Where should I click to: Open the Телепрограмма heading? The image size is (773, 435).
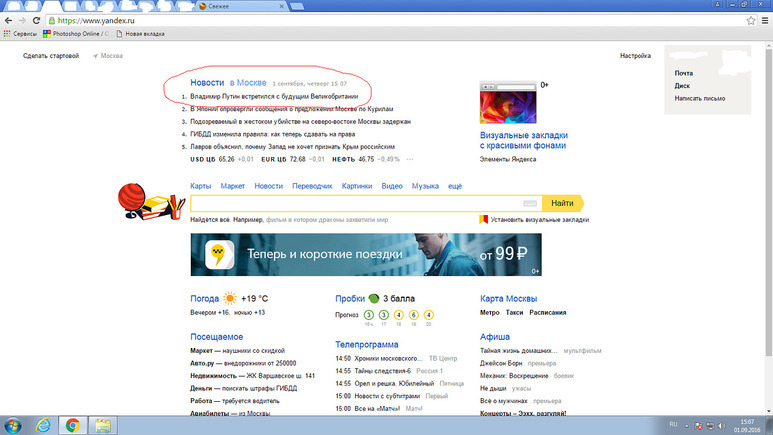pos(367,344)
